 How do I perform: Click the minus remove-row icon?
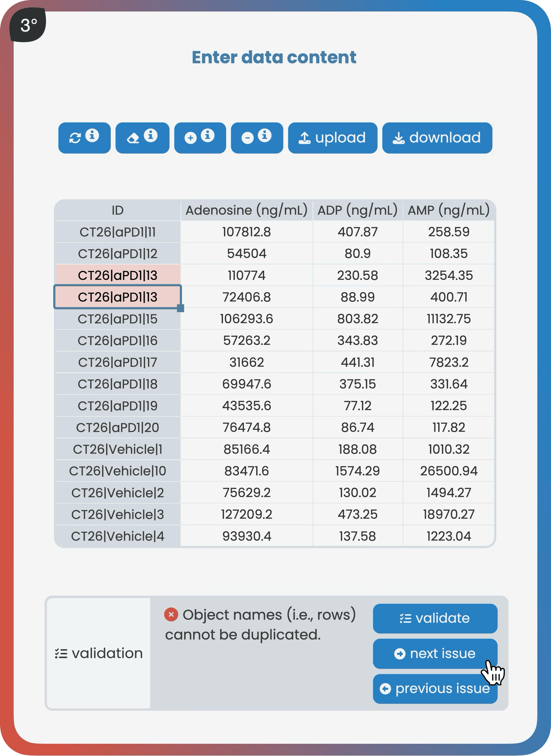(x=247, y=138)
